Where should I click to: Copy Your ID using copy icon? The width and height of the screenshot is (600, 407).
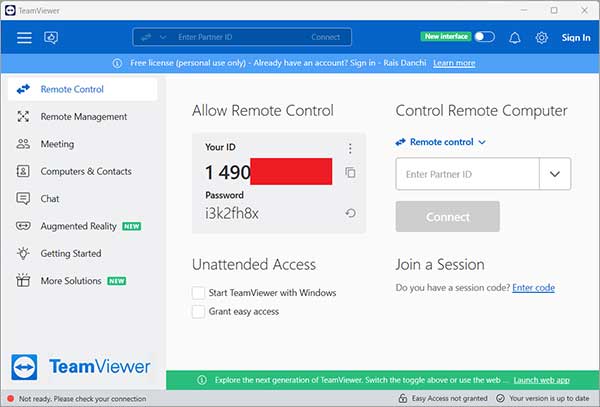(350, 173)
